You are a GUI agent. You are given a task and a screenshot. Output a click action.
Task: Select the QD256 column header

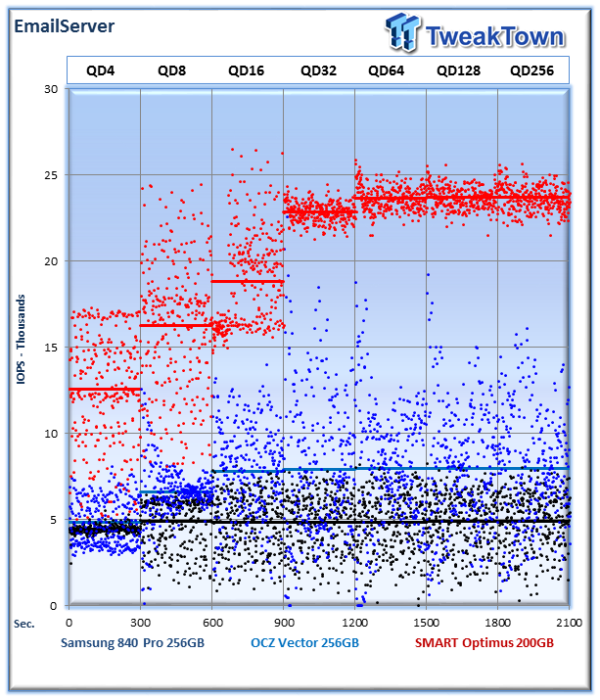point(531,70)
